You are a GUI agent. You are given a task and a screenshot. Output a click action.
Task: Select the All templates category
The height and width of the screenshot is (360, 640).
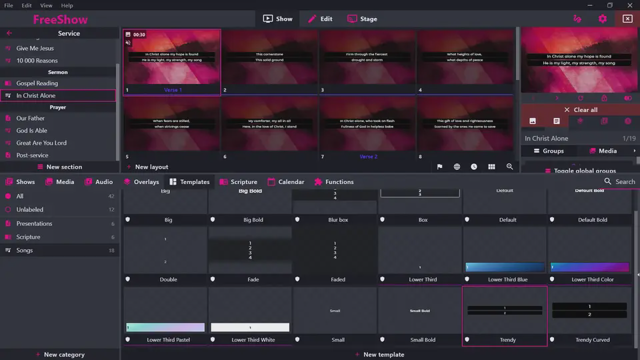point(60,196)
